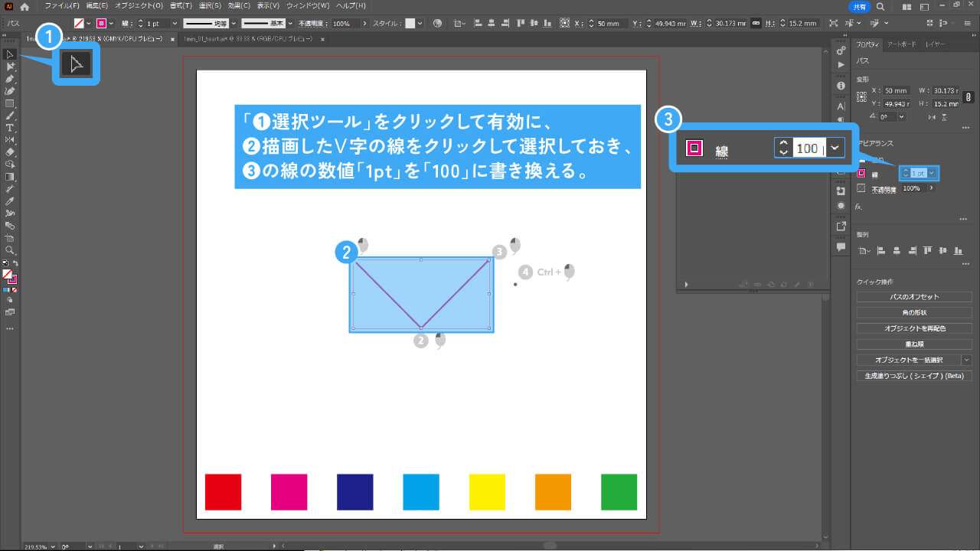
Task: Open dropdown beside select similar objects button
Action: [967, 360]
